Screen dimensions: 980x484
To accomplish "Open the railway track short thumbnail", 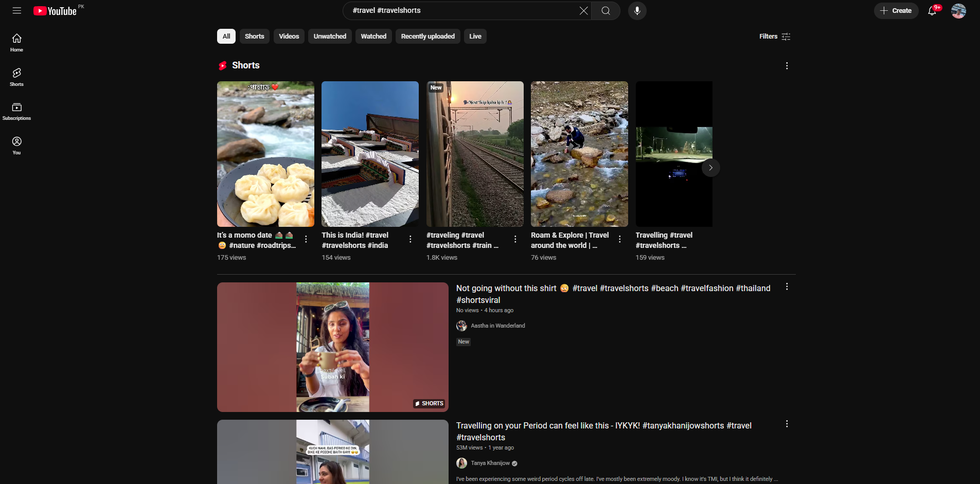I will 475,154.
